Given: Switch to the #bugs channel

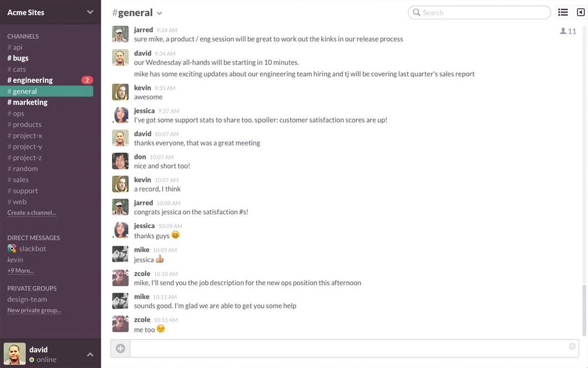Looking at the screenshot, I should pyautogui.click(x=19, y=58).
